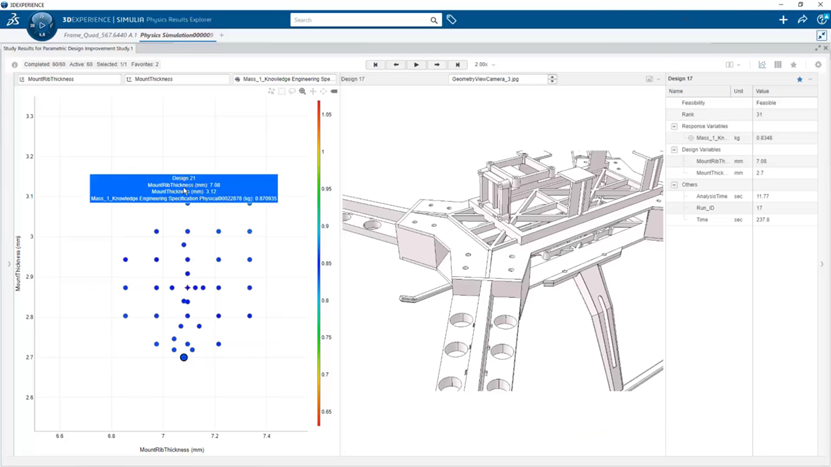Viewport: 831px width, 467px height.
Task: Open the image view options dropdown
Action: (653, 79)
